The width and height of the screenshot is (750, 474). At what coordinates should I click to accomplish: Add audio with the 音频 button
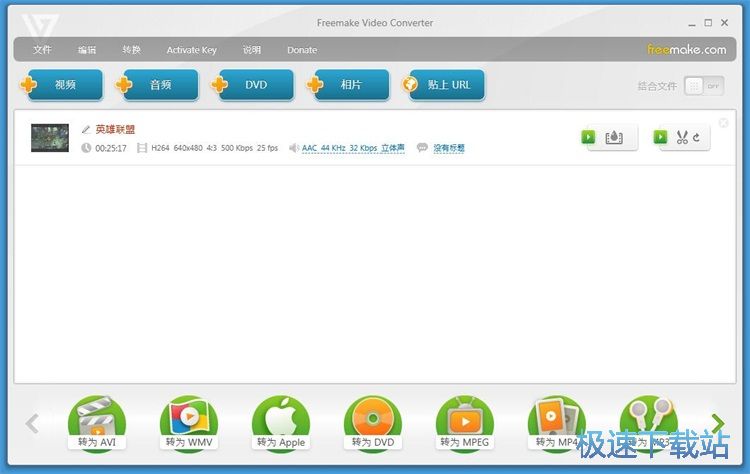[x=157, y=85]
